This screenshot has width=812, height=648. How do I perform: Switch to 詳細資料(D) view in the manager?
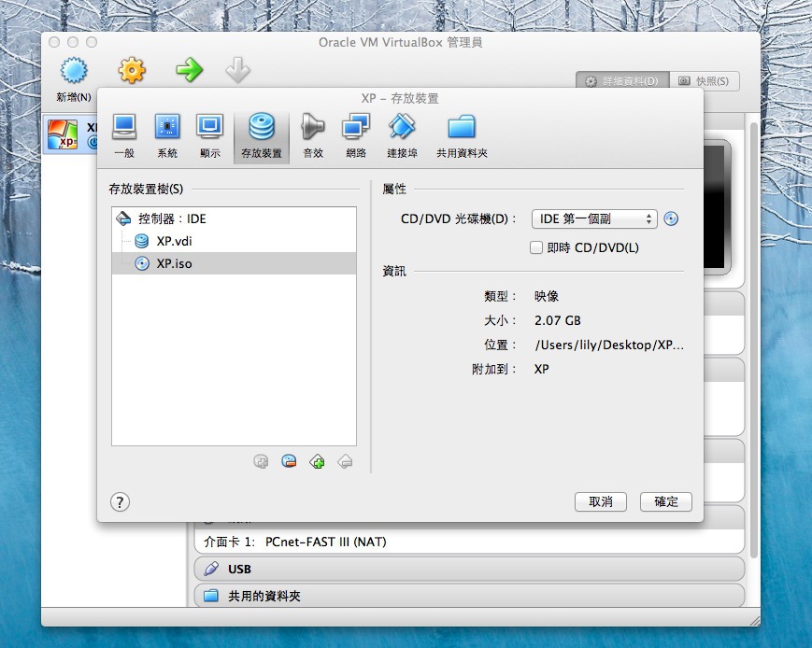(x=622, y=81)
